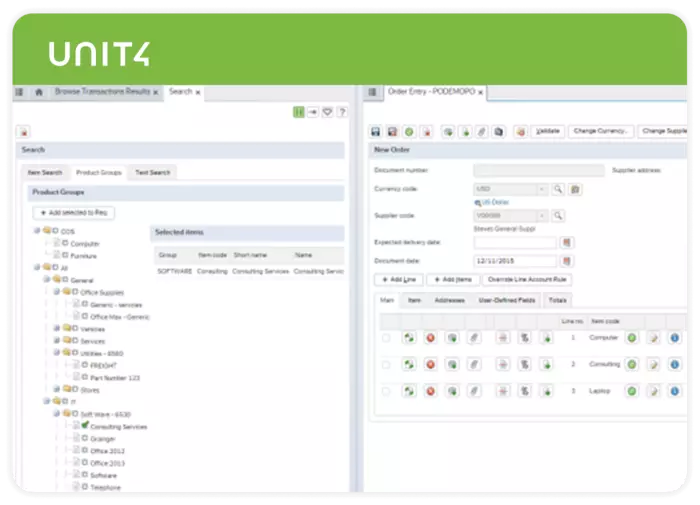700x505 pixels.
Task: Click the blue floppy save icon
Action: 375,132
